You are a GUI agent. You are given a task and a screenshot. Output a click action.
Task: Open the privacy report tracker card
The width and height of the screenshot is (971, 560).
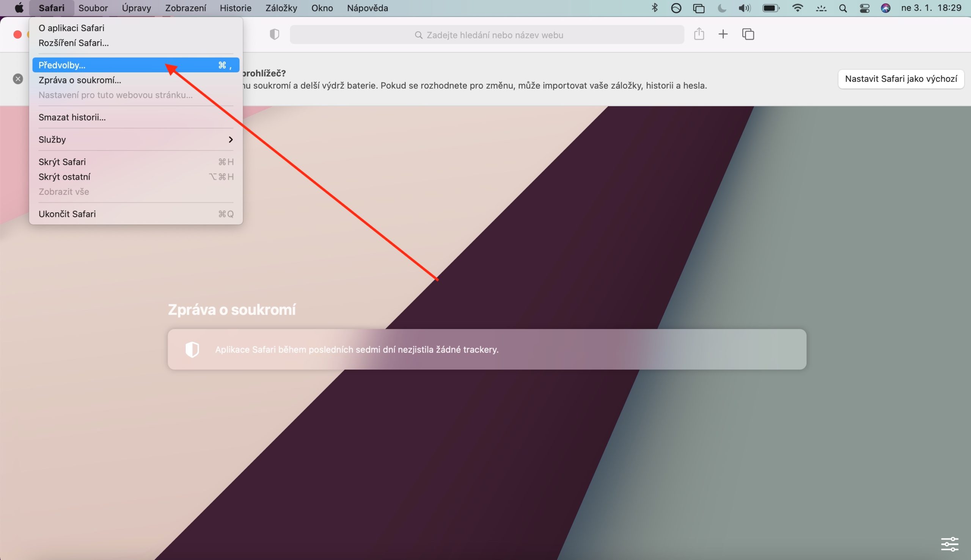(x=487, y=349)
